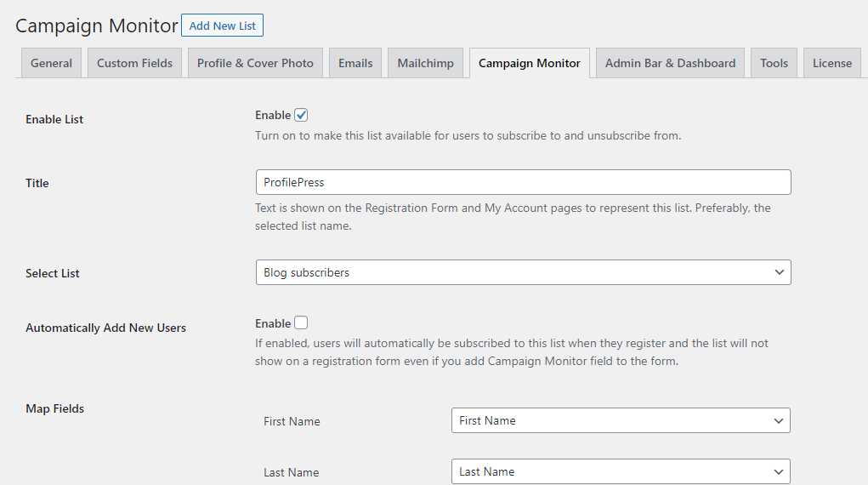Uncheck the Enable List checkbox
The height and width of the screenshot is (485, 868).
[301, 115]
